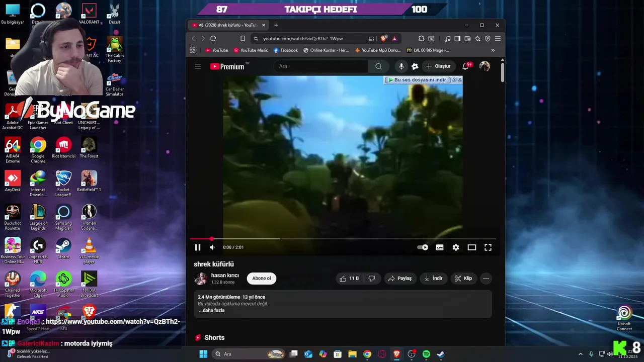Image resolution: width=644 pixels, height=362 pixels.
Task: Open Leo AI sparkle icon in toolbar
Action: (x=477, y=39)
